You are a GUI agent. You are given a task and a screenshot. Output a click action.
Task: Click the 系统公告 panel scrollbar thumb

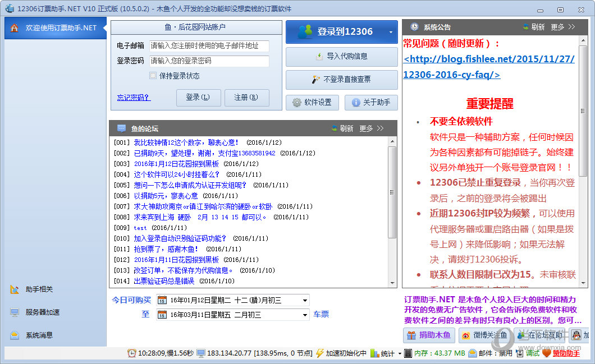click(583, 111)
